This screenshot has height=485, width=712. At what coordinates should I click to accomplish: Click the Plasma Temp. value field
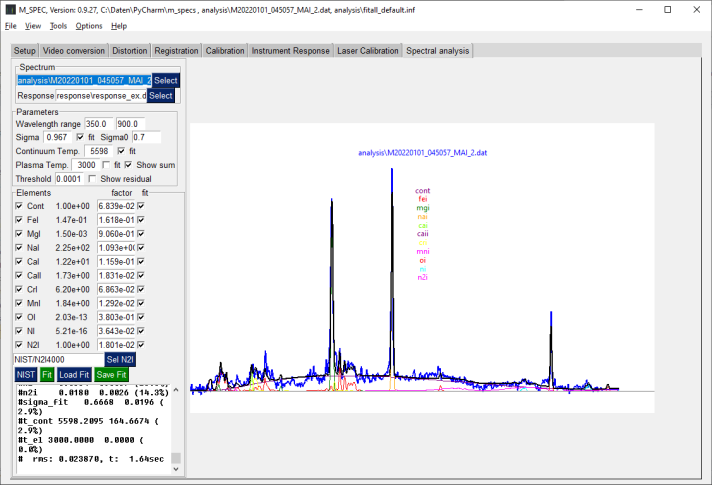(x=87, y=164)
